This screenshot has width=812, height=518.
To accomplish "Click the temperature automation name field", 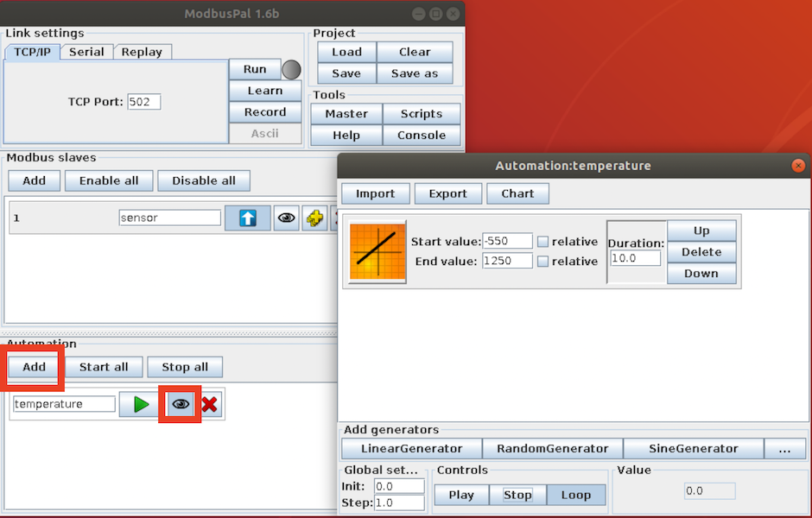I will pyautogui.click(x=64, y=404).
